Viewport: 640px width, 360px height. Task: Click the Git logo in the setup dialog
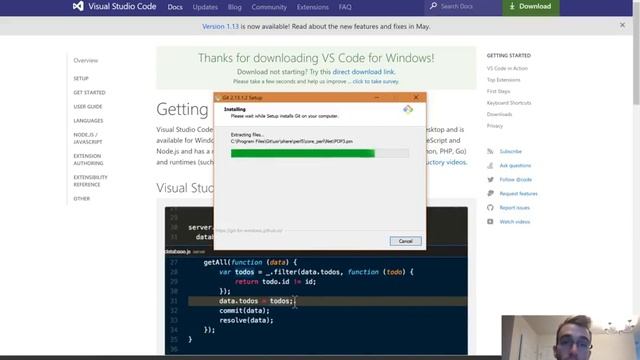pyautogui.click(x=408, y=109)
